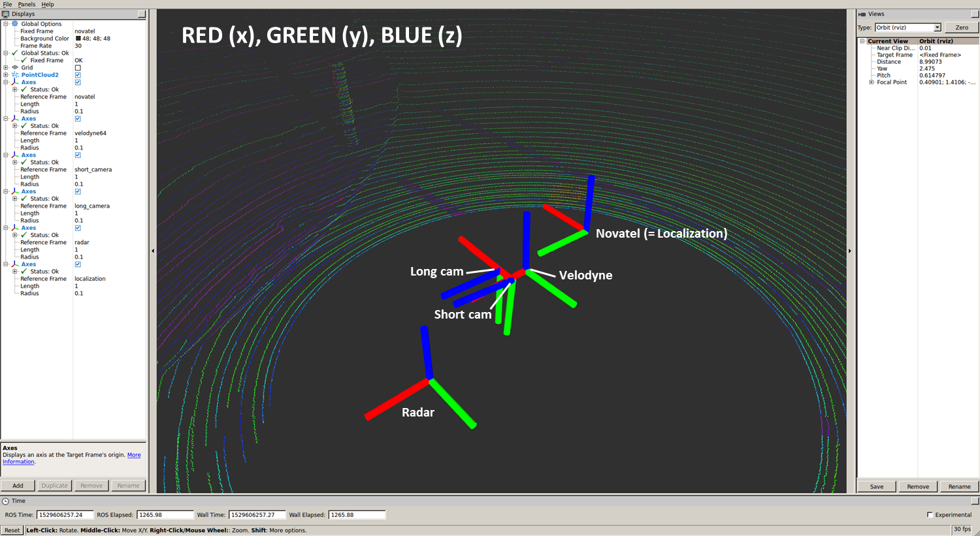
Task: Collapse the Global Options tree node
Action: click(6, 24)
